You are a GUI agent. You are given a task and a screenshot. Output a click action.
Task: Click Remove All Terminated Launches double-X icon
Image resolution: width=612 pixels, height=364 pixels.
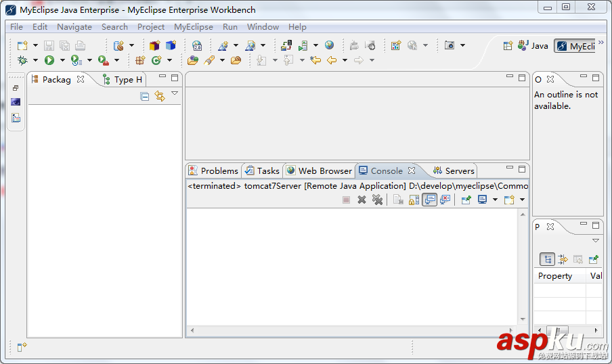[x=378, y=200]
